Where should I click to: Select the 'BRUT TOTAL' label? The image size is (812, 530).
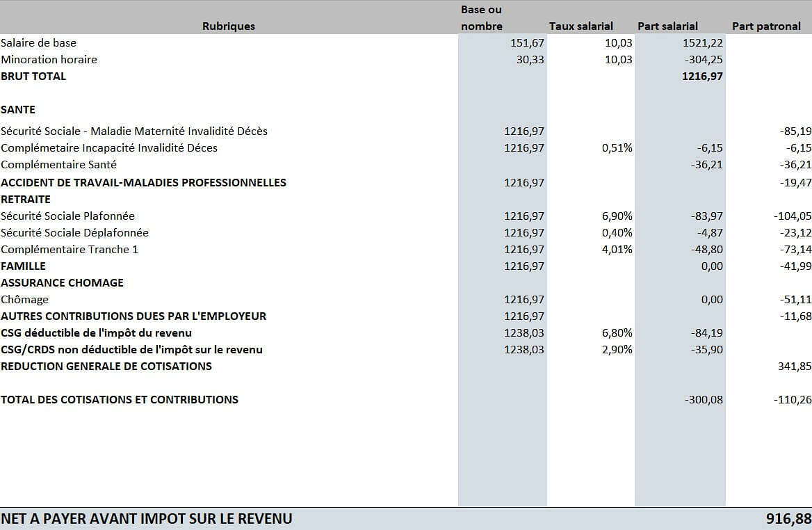(x=33, y=76)
